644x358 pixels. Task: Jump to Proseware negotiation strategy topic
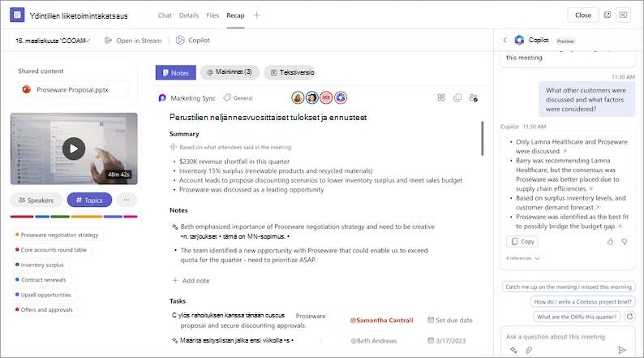pos(57,235)
